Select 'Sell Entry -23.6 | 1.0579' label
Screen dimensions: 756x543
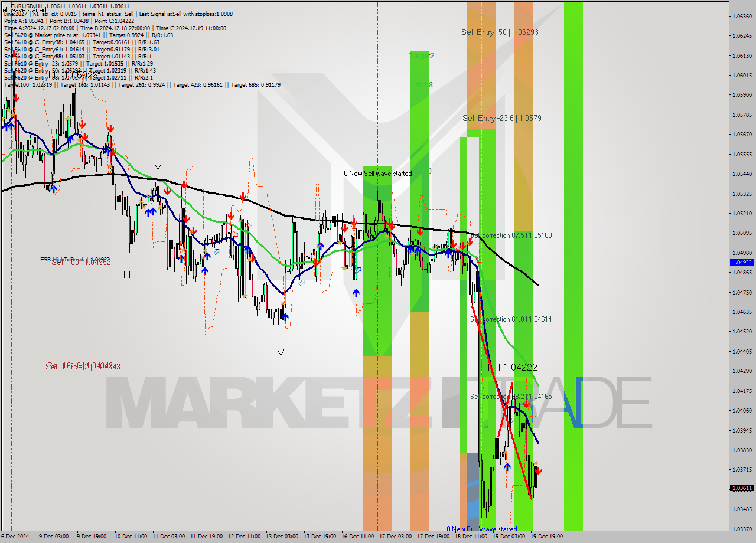pos(501,118)
